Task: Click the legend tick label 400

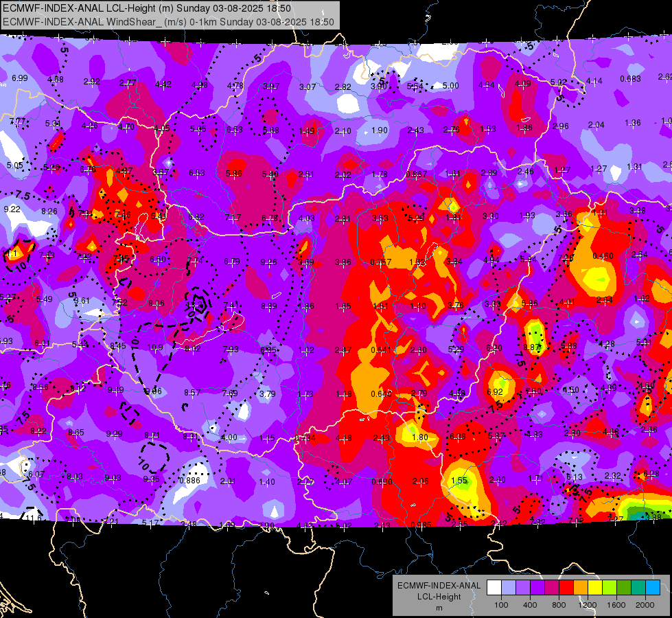Action: [x=530, y=605]
